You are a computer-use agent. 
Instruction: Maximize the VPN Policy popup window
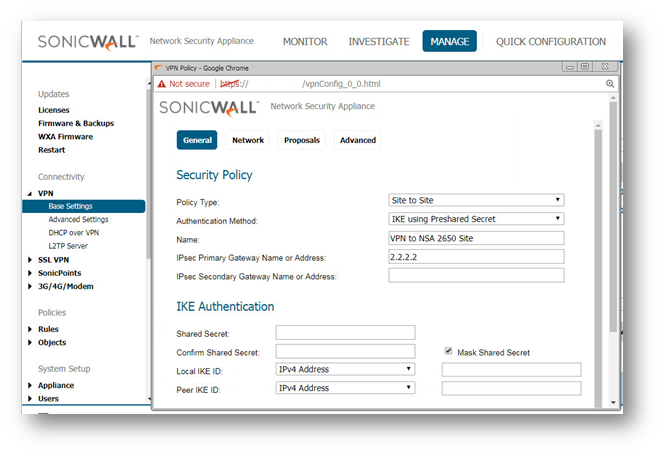tap(585, 67)
